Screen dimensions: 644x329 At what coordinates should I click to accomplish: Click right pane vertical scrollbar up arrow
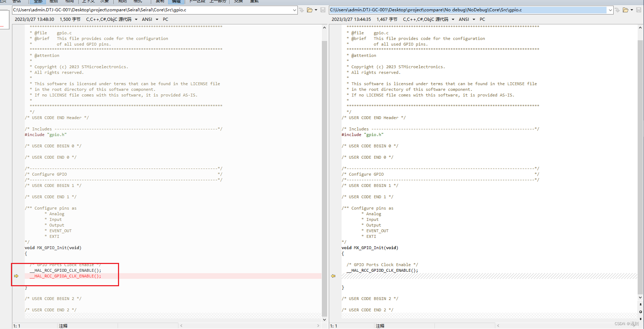click(640, 28)
